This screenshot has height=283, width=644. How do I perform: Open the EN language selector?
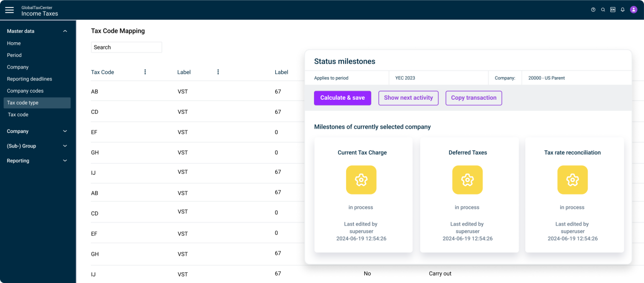[613, 10]
